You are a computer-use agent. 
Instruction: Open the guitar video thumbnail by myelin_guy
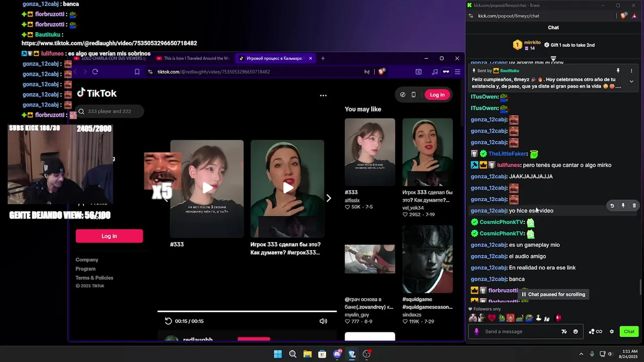tap(370, 259)
